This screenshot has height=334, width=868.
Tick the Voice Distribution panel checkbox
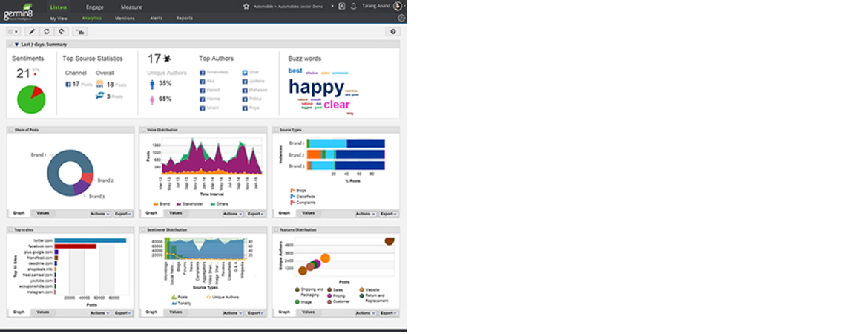coord(143,130)
